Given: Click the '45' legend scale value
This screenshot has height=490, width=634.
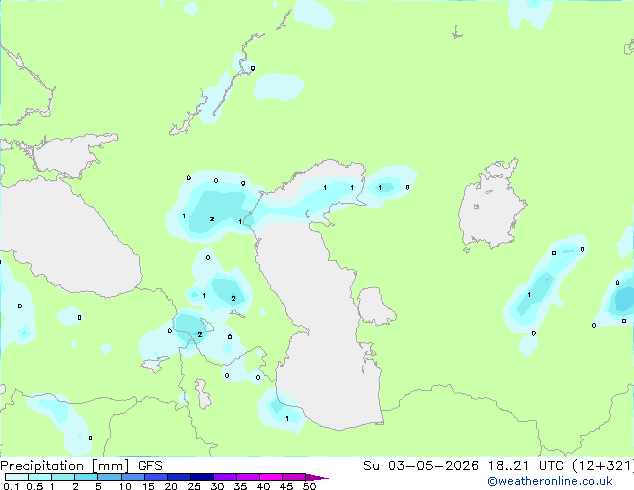Looking at the screenshot, I should pos(286,486).
